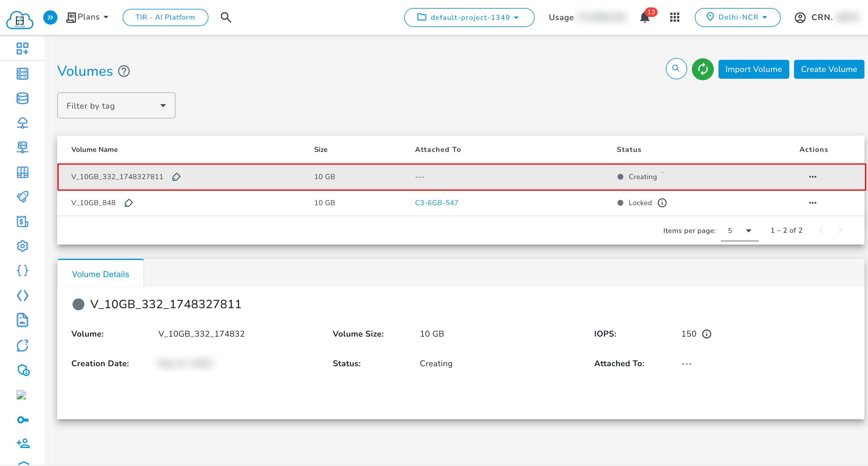The height and width of the screenshot is (466, 868).
Task: Open the notifications bell icon
Action: point(644,17)
